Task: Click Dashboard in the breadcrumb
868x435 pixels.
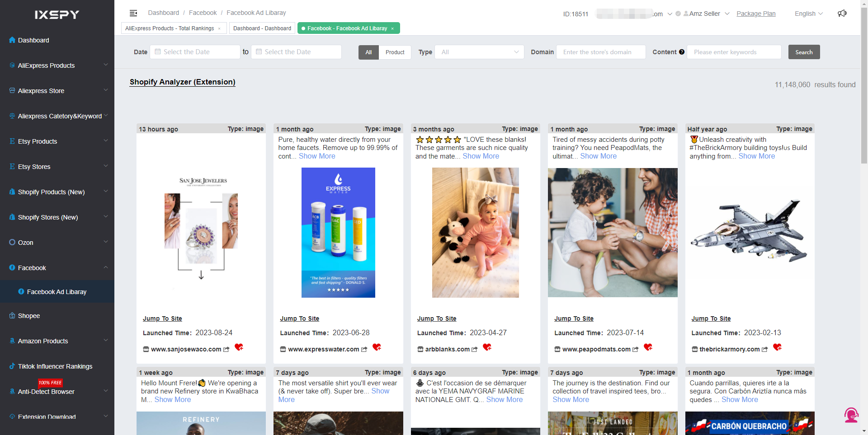Action: click(163, 13)
